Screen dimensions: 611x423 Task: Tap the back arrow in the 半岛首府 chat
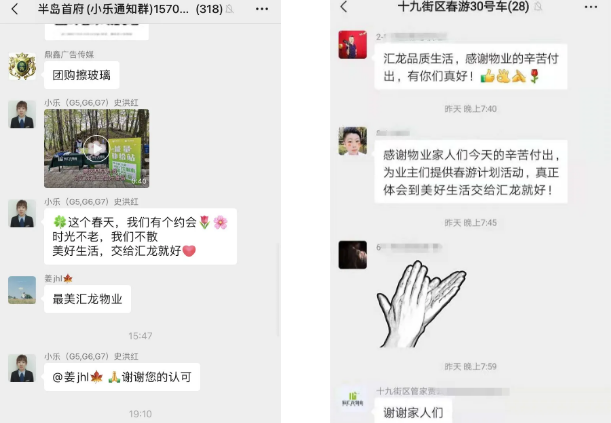(x=15, y=9)
